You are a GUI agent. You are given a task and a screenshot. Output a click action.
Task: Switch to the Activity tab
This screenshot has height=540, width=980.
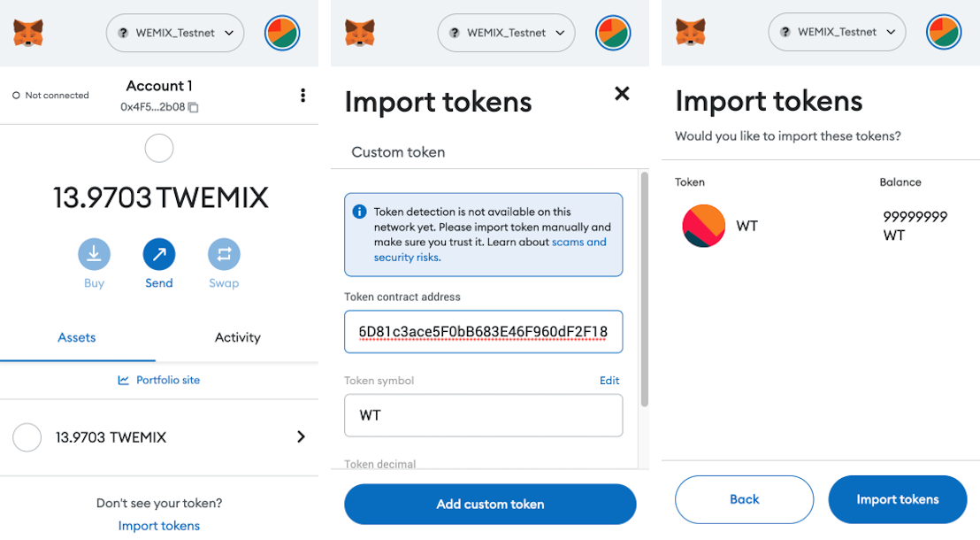(237, 337)
